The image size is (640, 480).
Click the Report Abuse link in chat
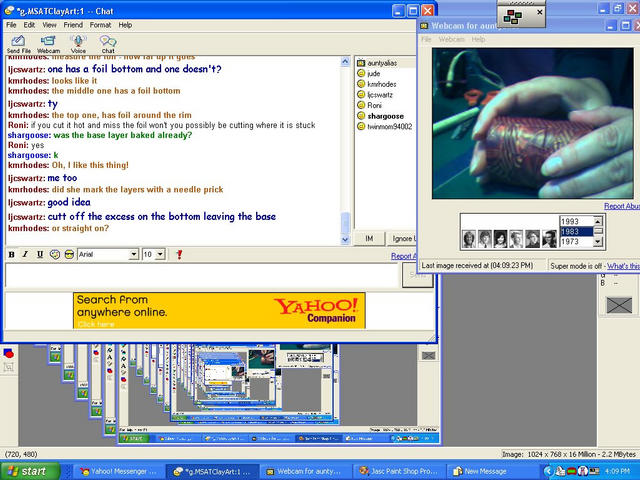coord(404,256)
